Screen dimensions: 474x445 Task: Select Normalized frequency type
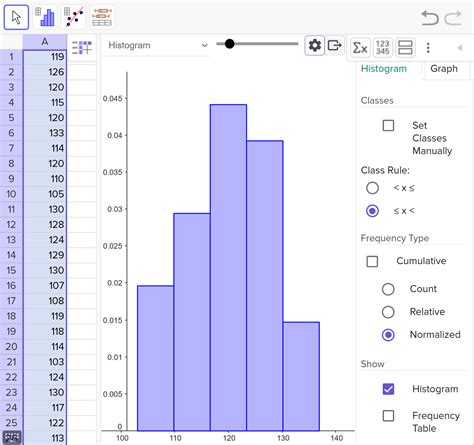coord(388,335)
